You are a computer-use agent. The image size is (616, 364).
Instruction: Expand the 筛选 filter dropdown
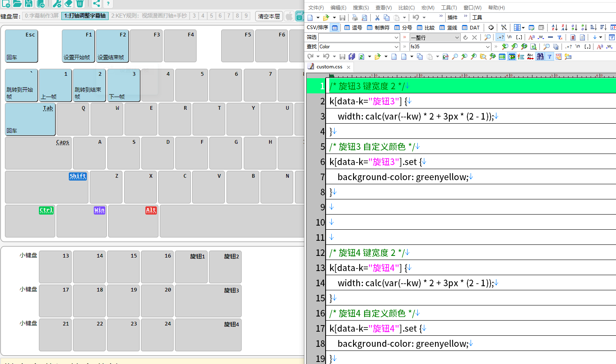[x=396, y=37]
